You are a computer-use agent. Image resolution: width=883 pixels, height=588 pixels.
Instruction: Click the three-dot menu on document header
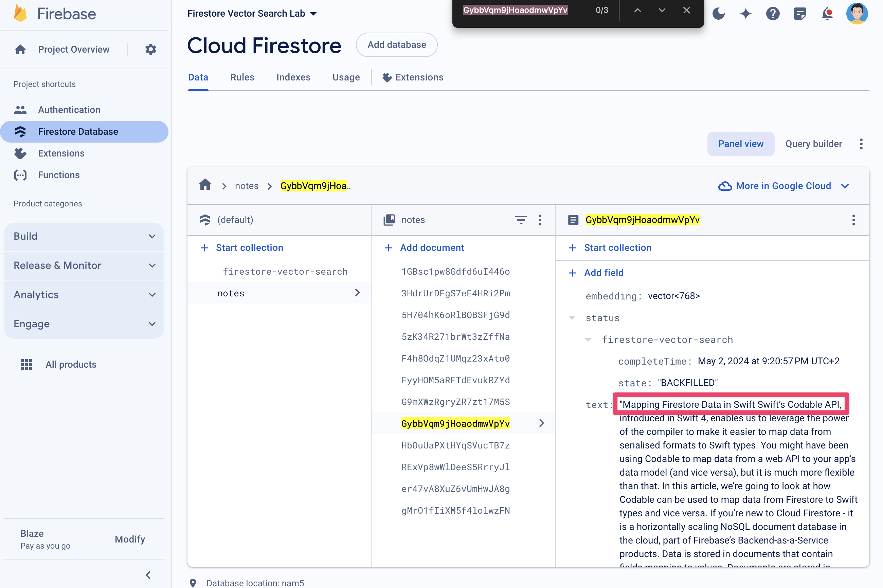(x=853, y=220)
